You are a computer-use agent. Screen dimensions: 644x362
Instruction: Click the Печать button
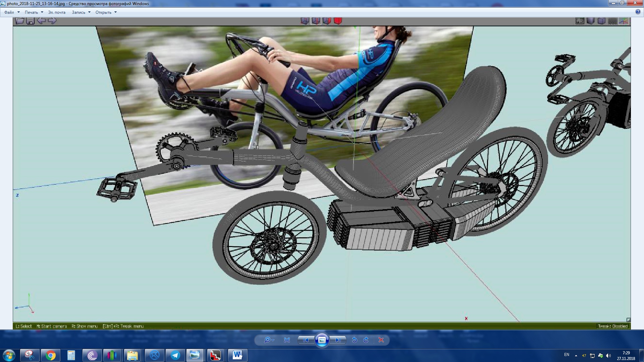pos(31,12)
